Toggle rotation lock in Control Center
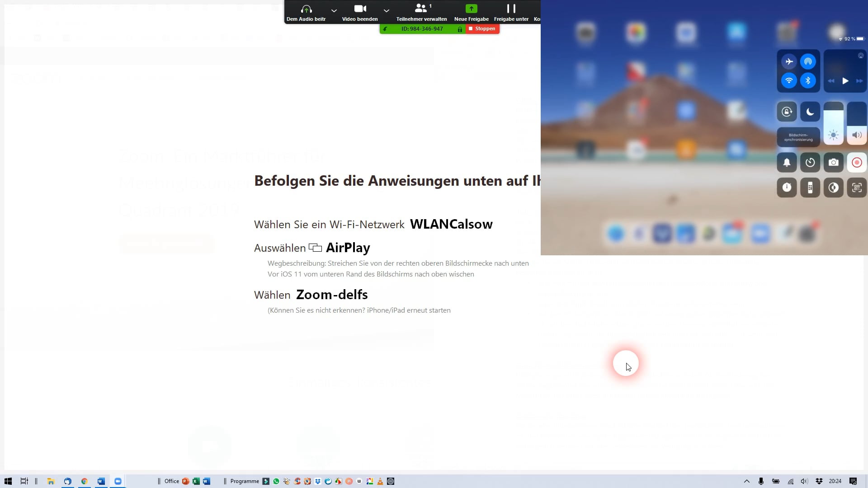This screenshot has width=868, height=488. pyautogui.click(x=787, y=112)
